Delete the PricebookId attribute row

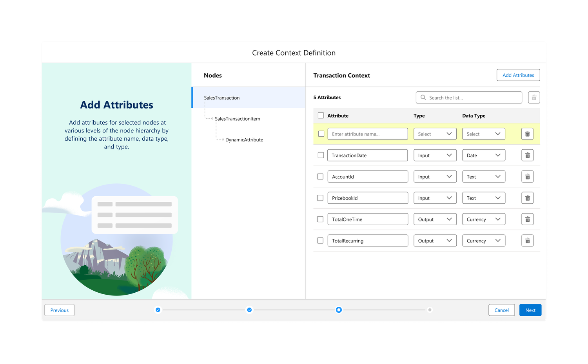[527, 198]
